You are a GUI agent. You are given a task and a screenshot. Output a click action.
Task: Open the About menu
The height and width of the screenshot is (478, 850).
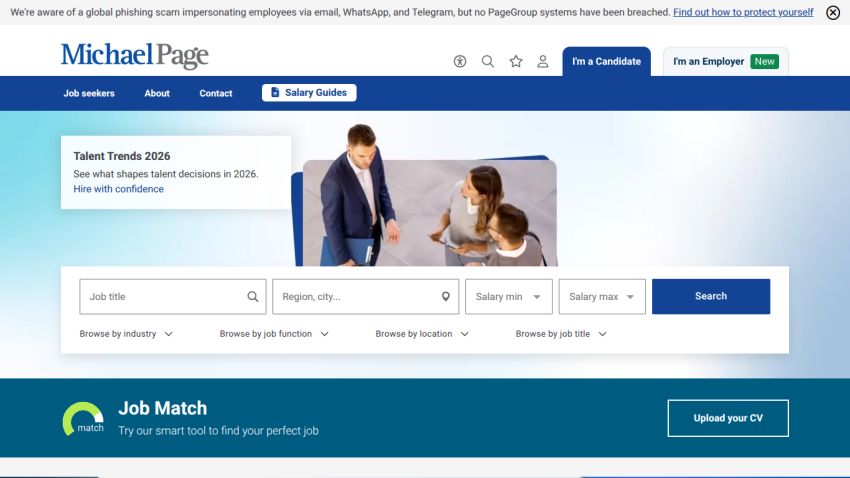[157, 93]
